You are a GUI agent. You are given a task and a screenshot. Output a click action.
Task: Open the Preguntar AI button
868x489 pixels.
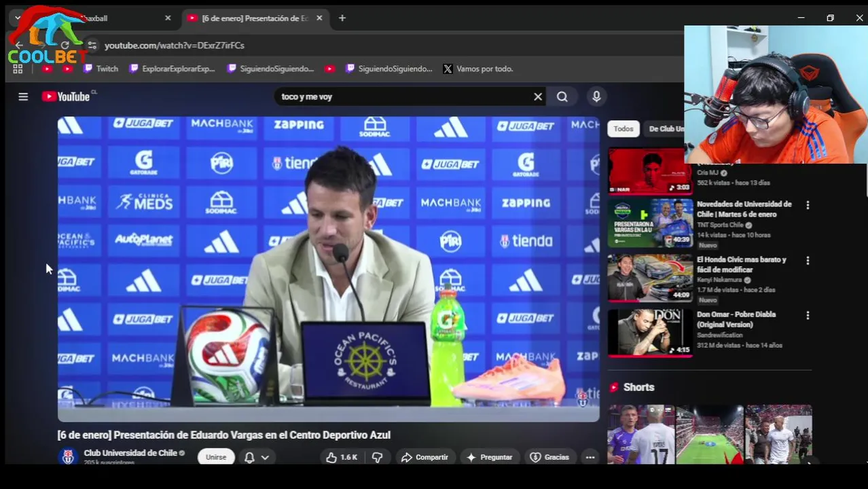pyautogui.click(x=489, y=457)
